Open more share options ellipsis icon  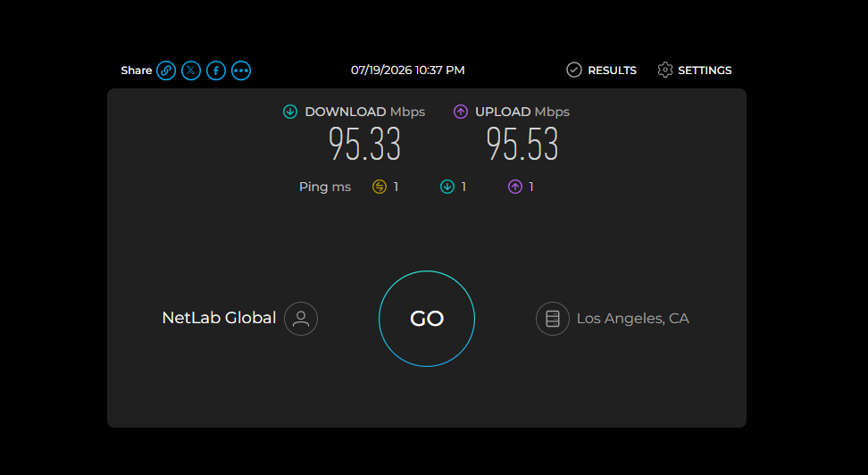(x=241, y=71)
